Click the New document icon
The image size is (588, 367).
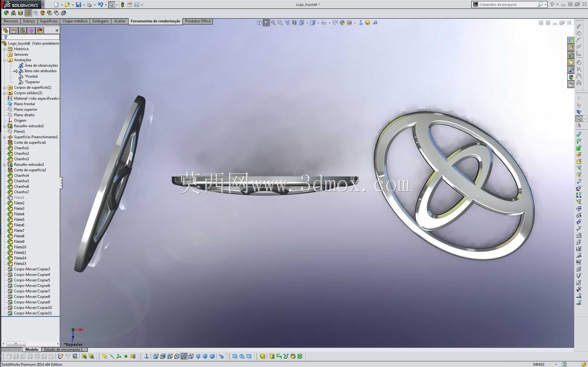coord(56,5)
